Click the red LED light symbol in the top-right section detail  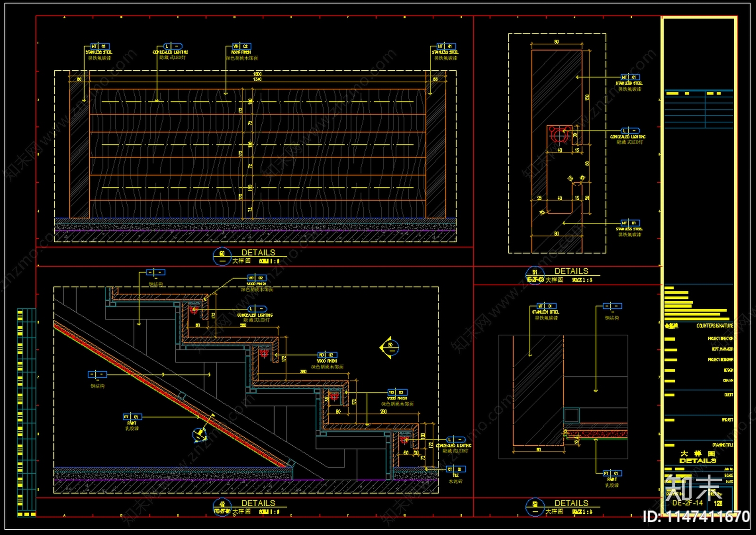(x=559, y=135)
